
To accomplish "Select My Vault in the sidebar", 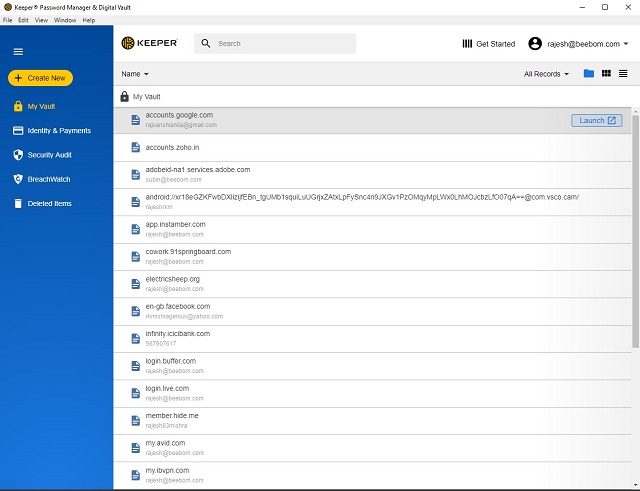I will click(x=41, y=107).
